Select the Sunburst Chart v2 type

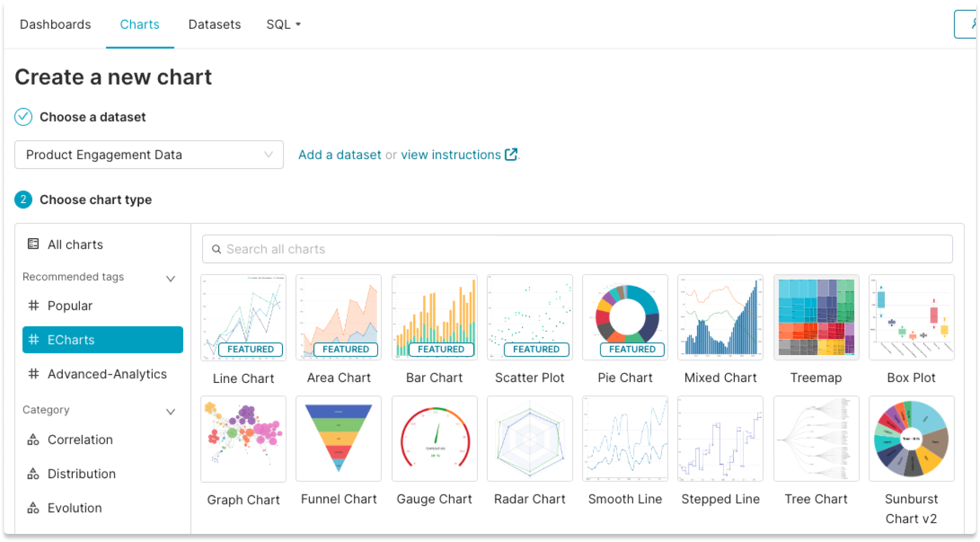point(911,439)
